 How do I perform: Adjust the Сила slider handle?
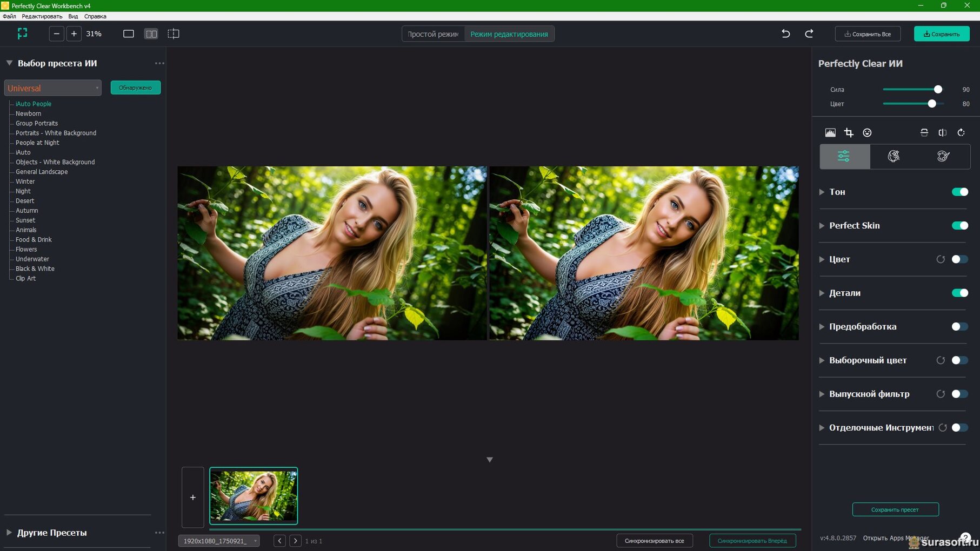(x=938, y=90)
